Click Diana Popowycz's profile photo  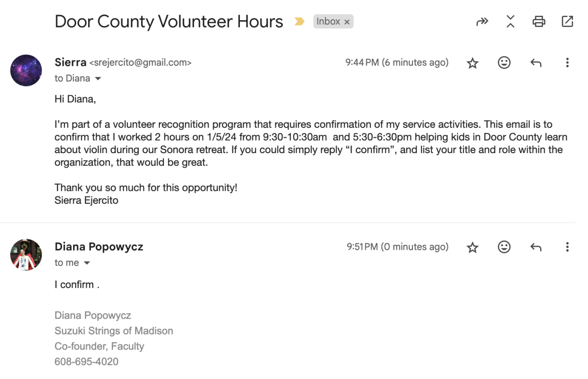26,255
